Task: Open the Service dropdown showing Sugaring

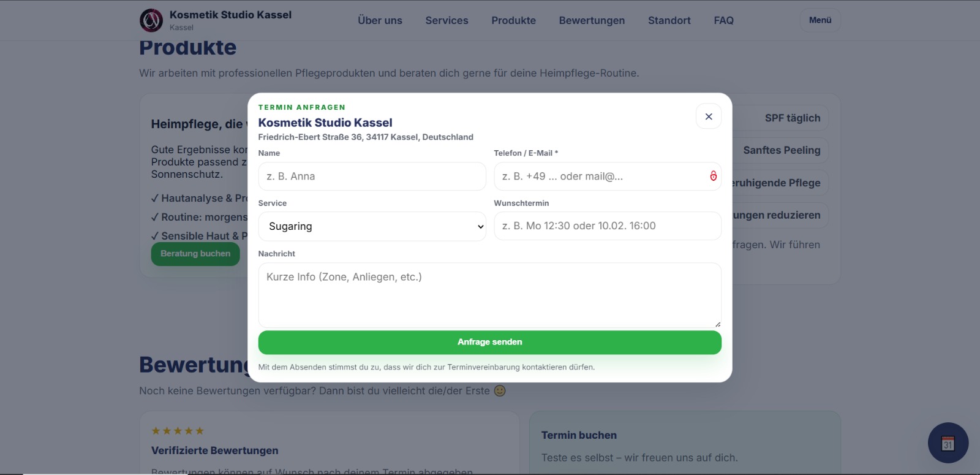Action: [372, 226]
